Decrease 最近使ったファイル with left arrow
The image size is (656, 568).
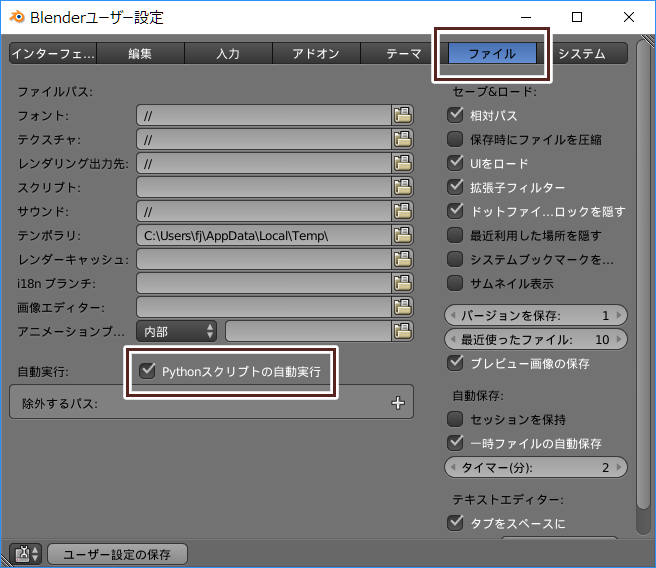click(452, 339)
